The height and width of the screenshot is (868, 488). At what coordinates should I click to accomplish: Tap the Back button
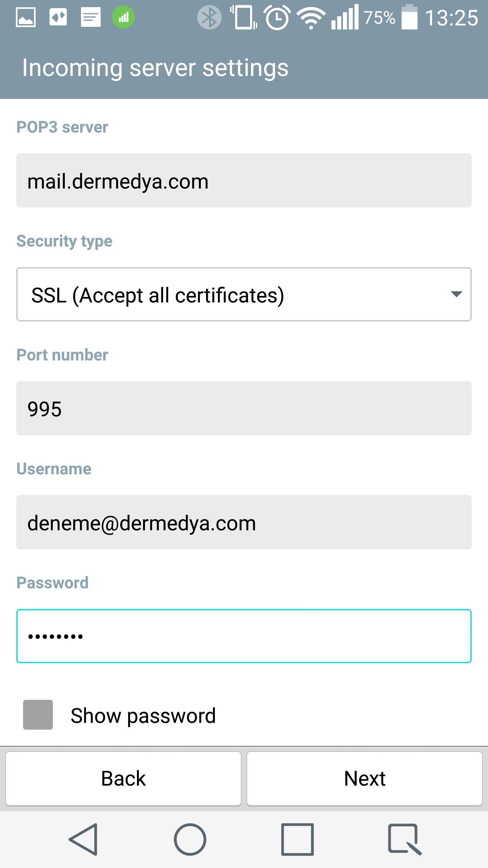[x=123, y=778]
